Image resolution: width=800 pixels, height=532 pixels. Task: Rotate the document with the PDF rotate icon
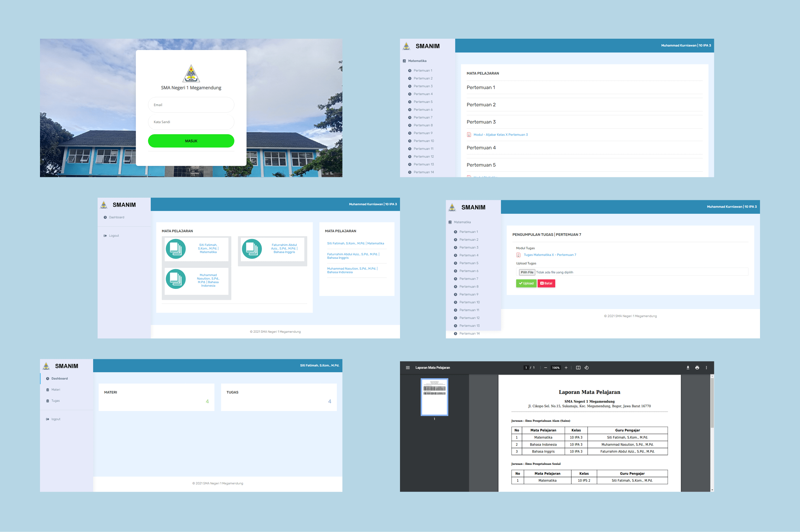pos(587,368)
